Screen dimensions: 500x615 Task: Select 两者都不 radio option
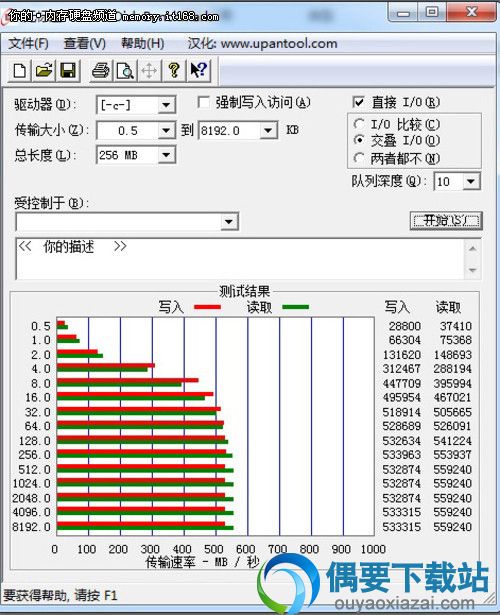359,158
